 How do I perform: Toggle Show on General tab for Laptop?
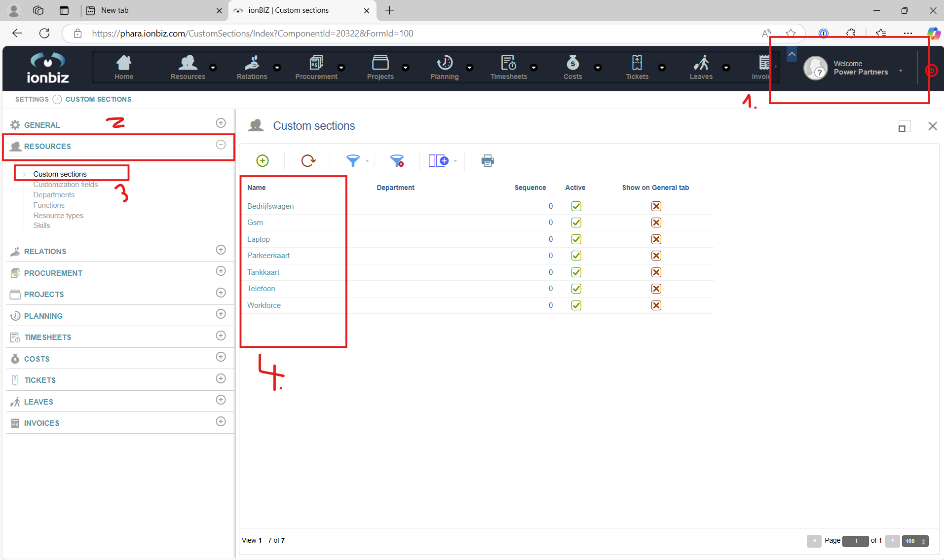(x=656, y=239)
